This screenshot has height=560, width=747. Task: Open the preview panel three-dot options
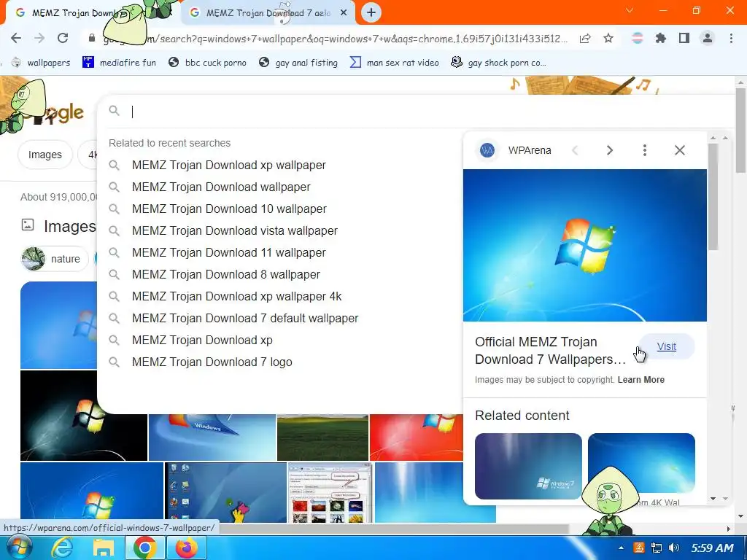pos(645,150)
